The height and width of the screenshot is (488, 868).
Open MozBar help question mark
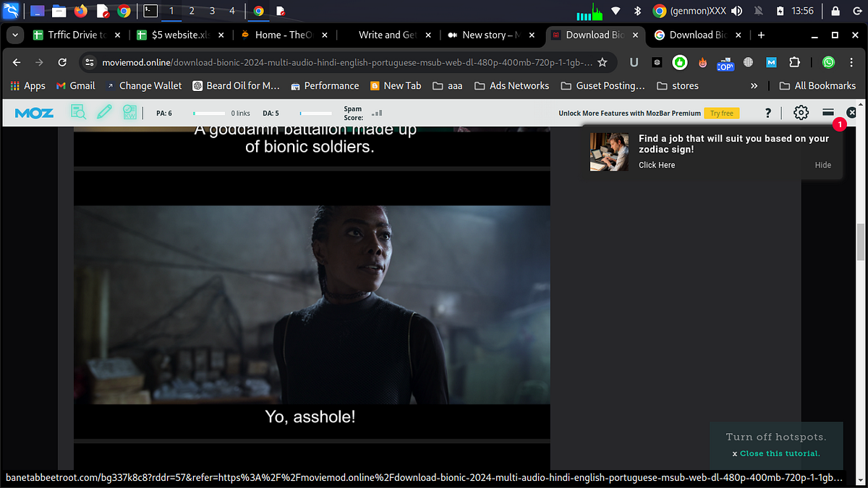pyautogui.click(x=768, y=114)
